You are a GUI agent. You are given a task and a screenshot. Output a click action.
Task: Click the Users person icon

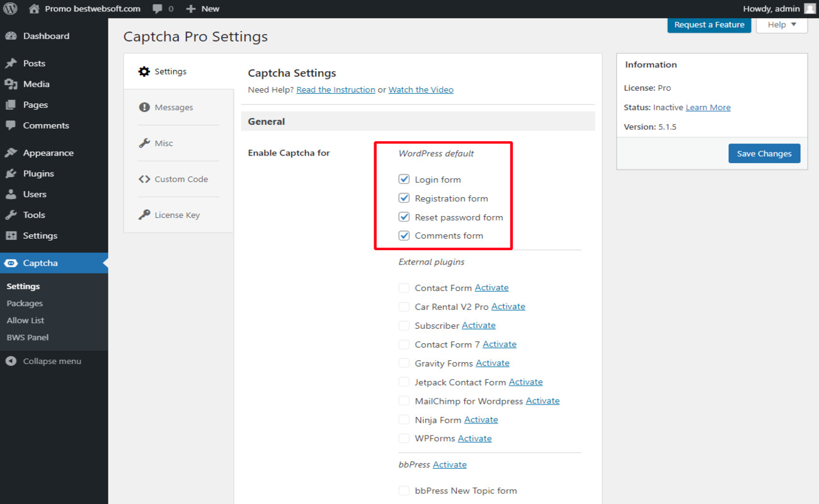pos(11,194)
